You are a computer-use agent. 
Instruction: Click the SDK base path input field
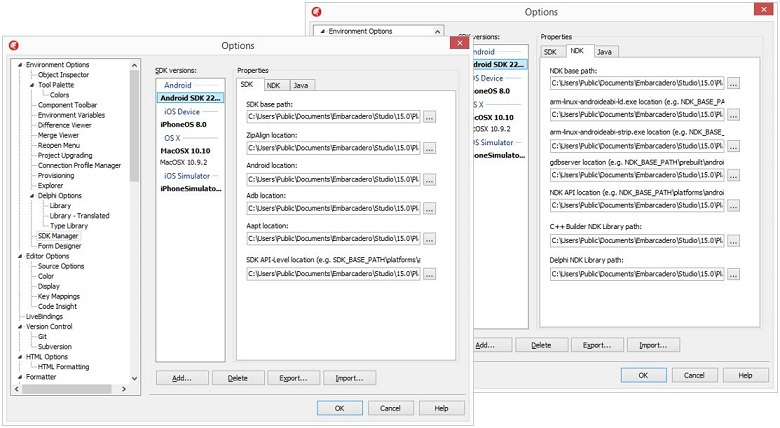click(333, 117)
